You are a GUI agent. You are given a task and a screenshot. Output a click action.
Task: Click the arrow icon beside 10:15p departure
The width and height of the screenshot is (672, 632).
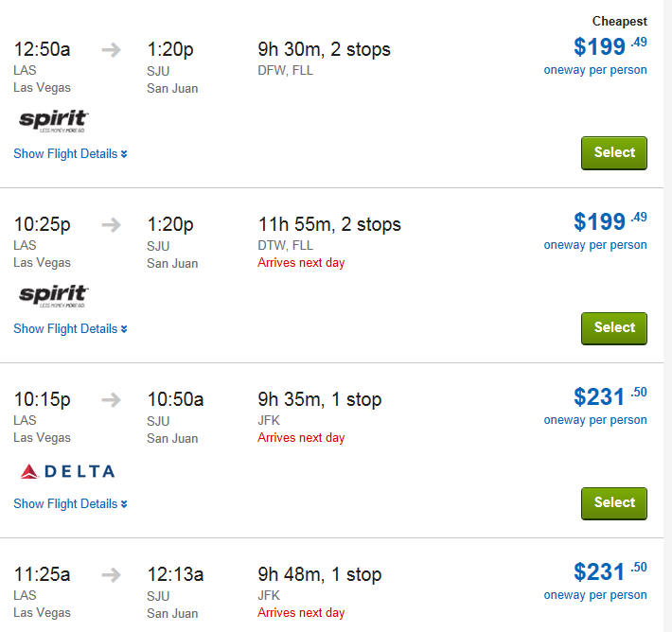(111, 400)
